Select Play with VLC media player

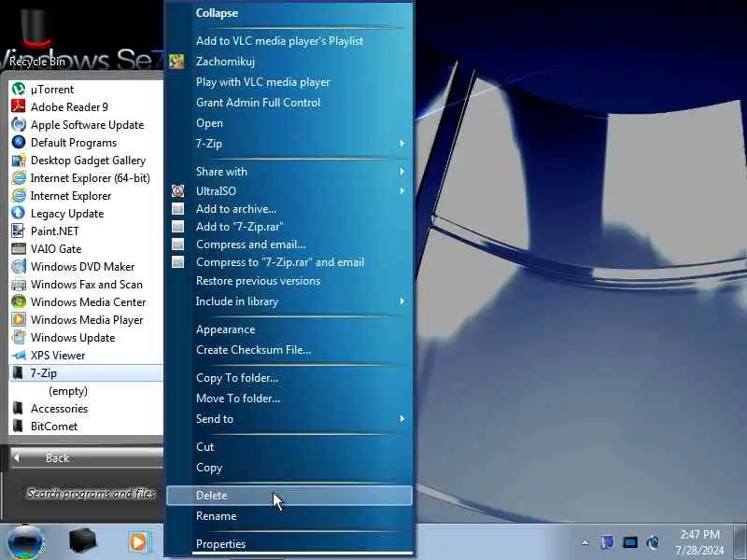pos(289,82)
